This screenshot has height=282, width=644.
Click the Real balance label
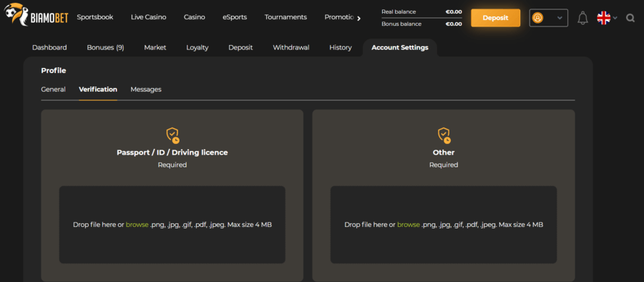click(399, 12)
